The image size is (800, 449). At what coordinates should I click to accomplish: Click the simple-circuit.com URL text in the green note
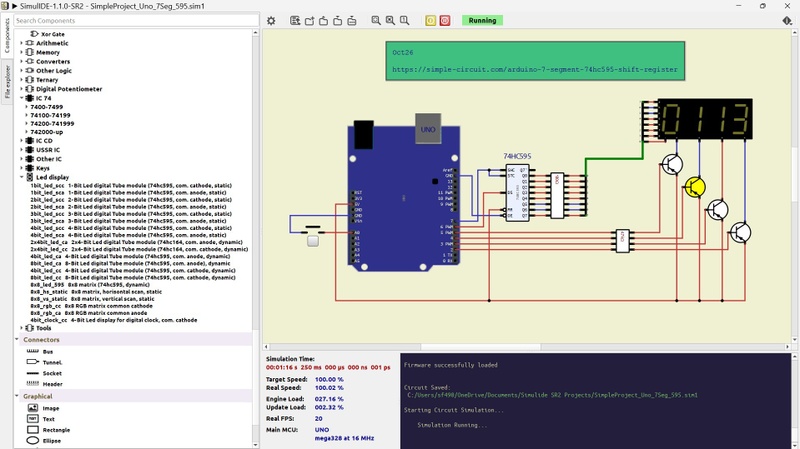point(535,69)
